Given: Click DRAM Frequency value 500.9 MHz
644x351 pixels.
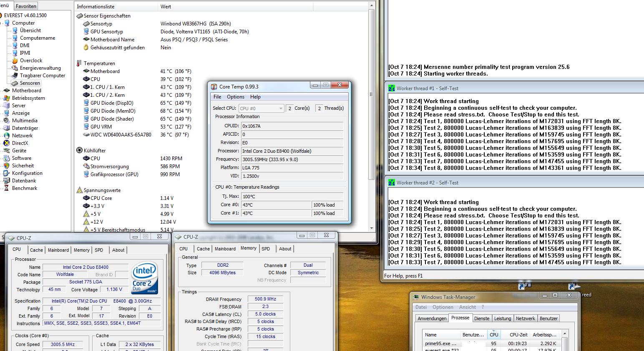Looking at the screenshot, I should click(265, 299).
